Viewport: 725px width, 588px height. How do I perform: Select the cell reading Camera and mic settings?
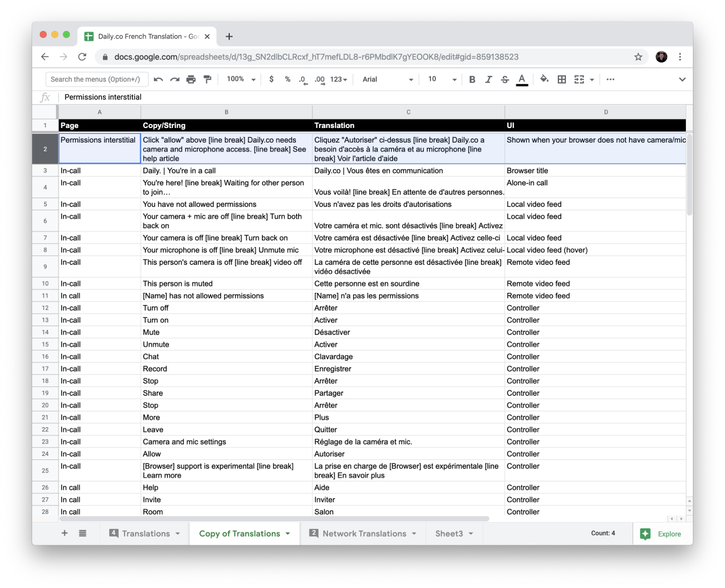tap(227, 442)
